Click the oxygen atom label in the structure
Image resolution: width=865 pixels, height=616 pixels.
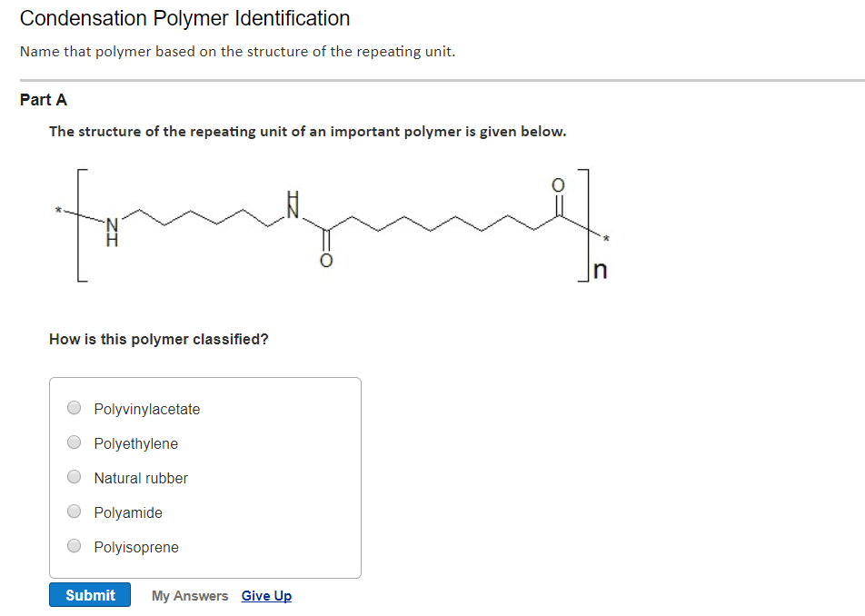(x=559, y=184)
